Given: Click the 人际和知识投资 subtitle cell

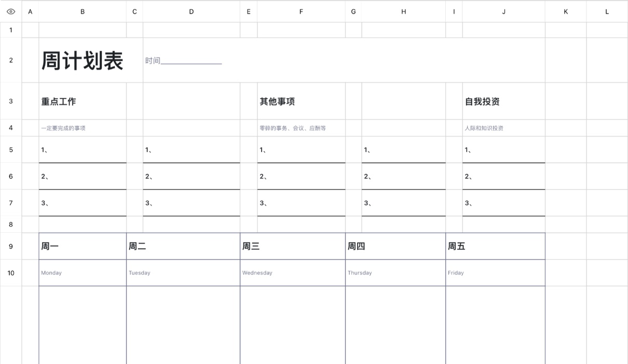Looking at the screenshot, I should [x=503, y=128].
